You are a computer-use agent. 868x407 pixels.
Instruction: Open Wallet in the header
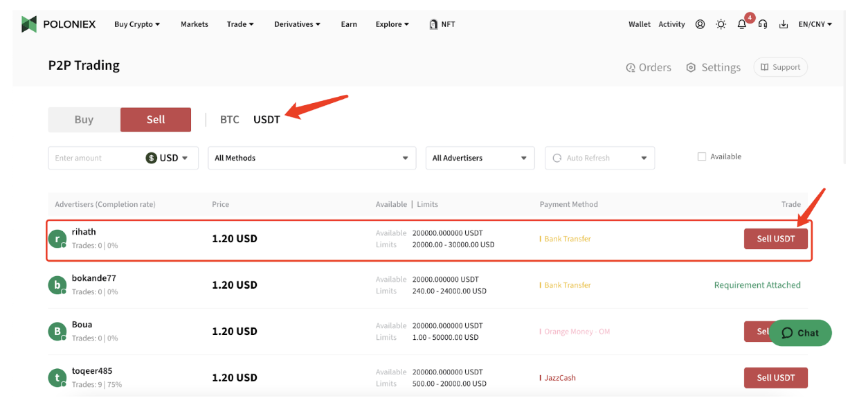coord(640,24)
